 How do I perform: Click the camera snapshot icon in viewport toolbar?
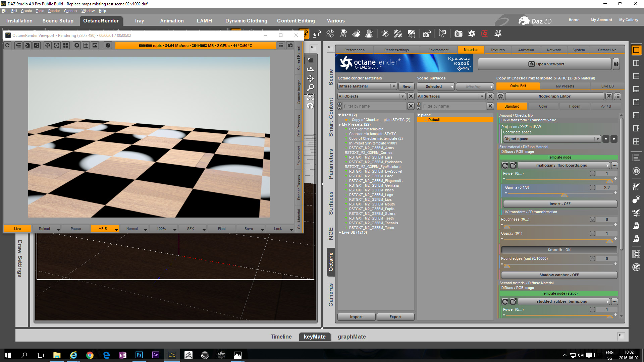(290, 45)
